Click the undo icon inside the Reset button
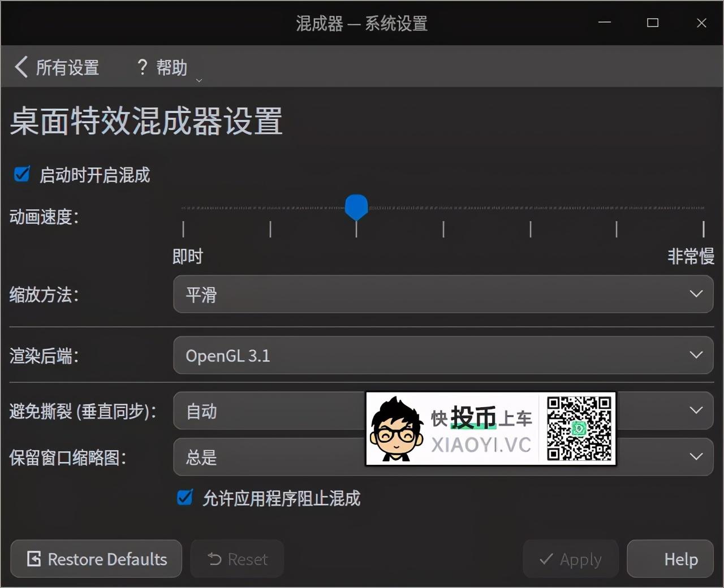This screenshot has width=724, height=588. pyautogui.click(x=213, y=559)
